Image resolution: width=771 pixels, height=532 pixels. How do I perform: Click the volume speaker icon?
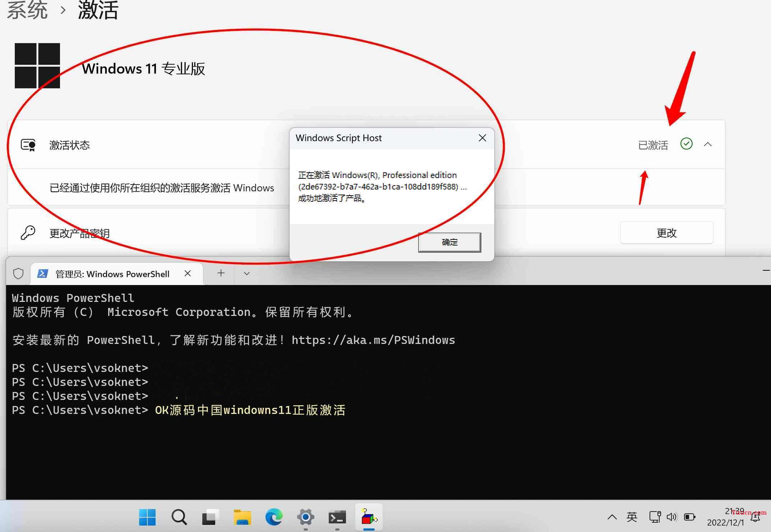672,517
